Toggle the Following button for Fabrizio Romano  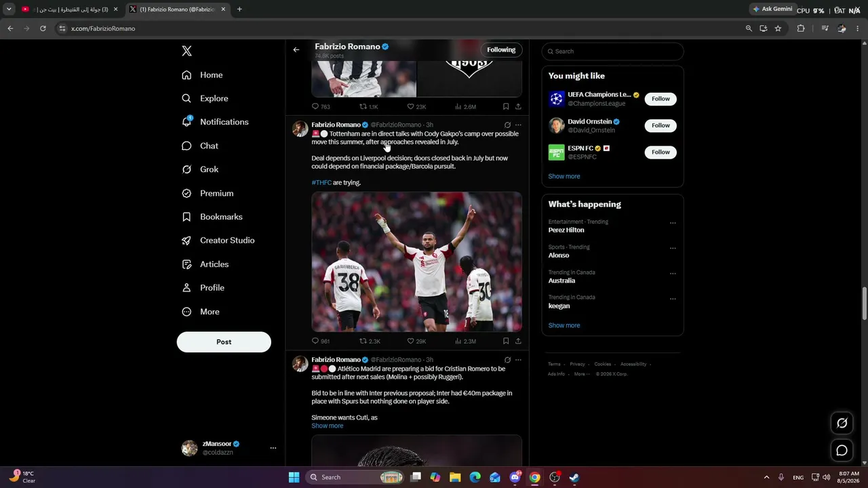[501, 49]
